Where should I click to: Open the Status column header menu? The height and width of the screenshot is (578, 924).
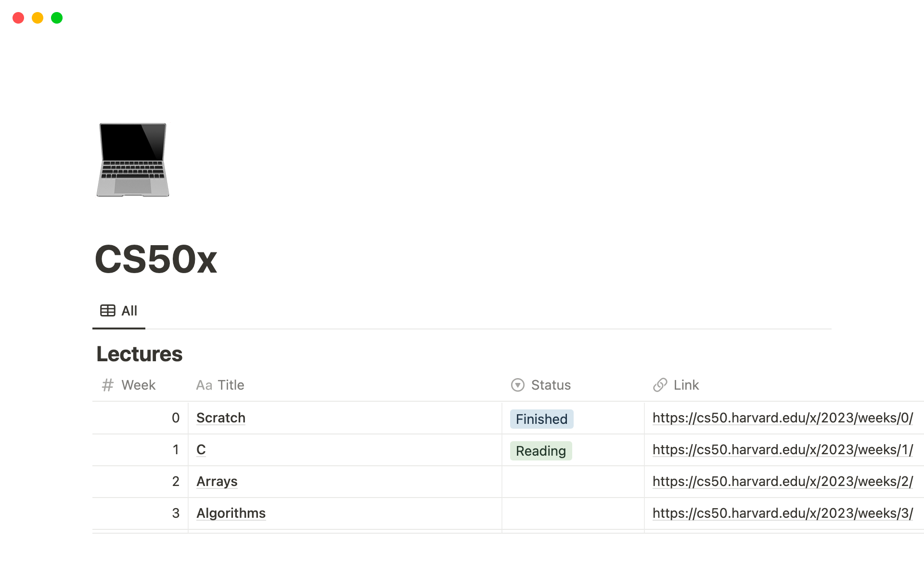pyautogui.click(x=551, y=385)
